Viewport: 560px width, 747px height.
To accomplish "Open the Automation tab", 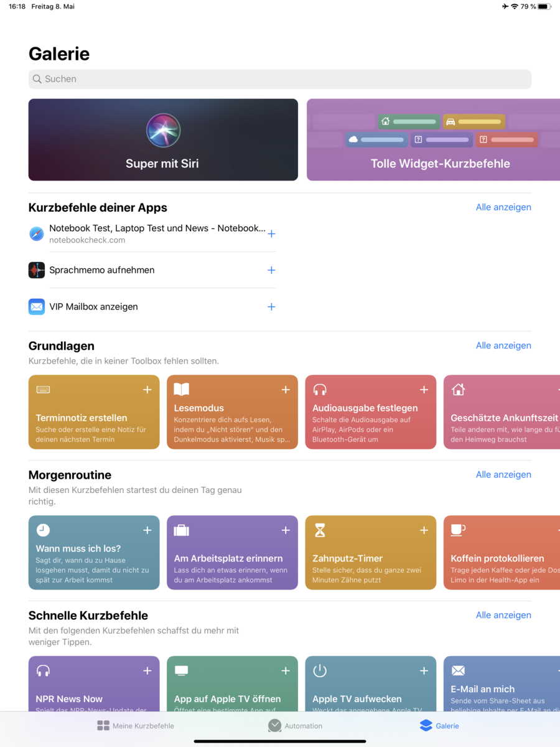I will tap(295, 726).
